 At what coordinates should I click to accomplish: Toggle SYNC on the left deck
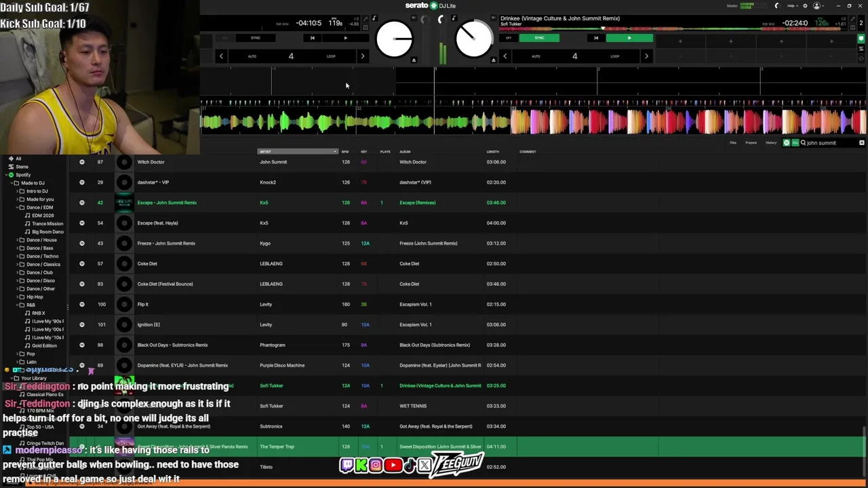point(256,38)
